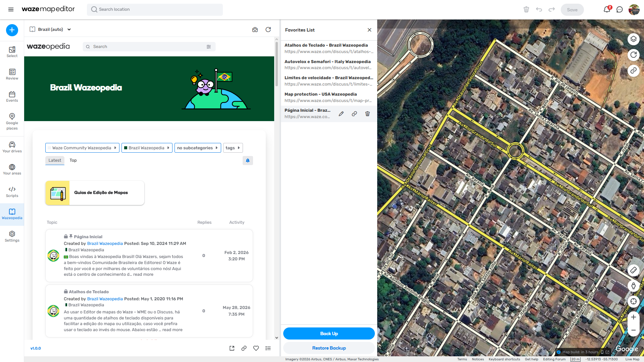Open the Select tool in sidebar
The width and height of the screenshot is (644, 362).
point(12,52)
